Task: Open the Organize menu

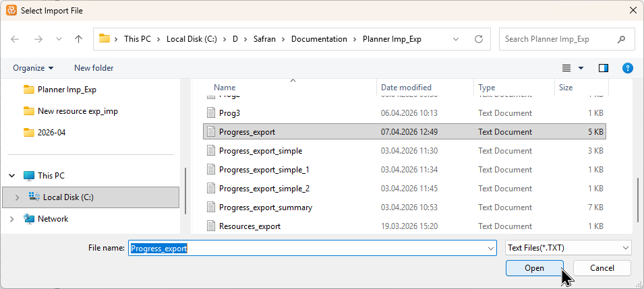Action: click(33, 68)
